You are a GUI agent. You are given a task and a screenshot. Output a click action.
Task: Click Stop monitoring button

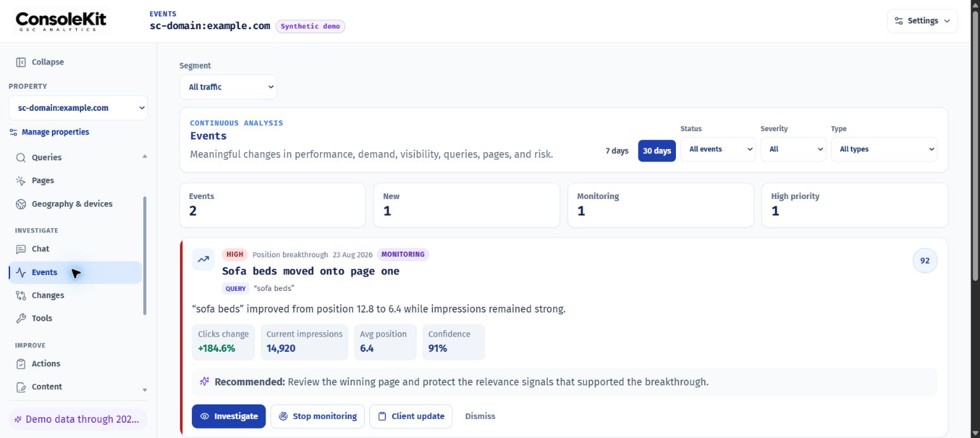tap(317, 416)
